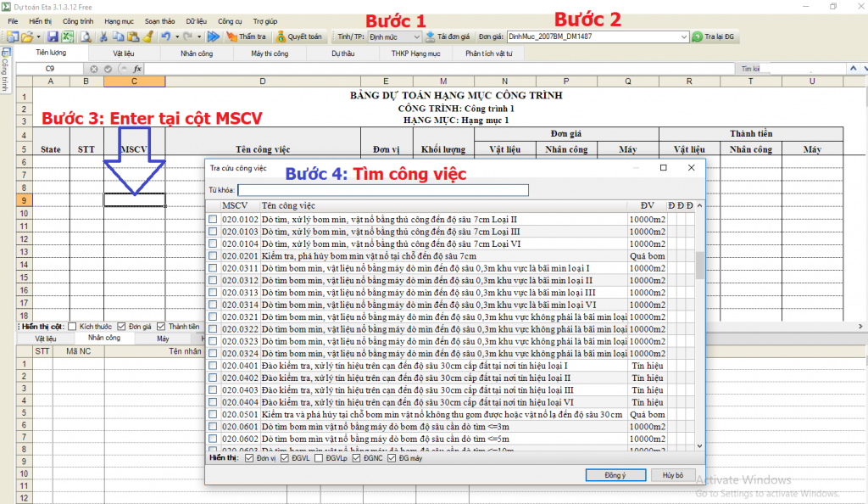Open the Hạng mục menu
Screen dimensions: 868x504
click(119, 20)
